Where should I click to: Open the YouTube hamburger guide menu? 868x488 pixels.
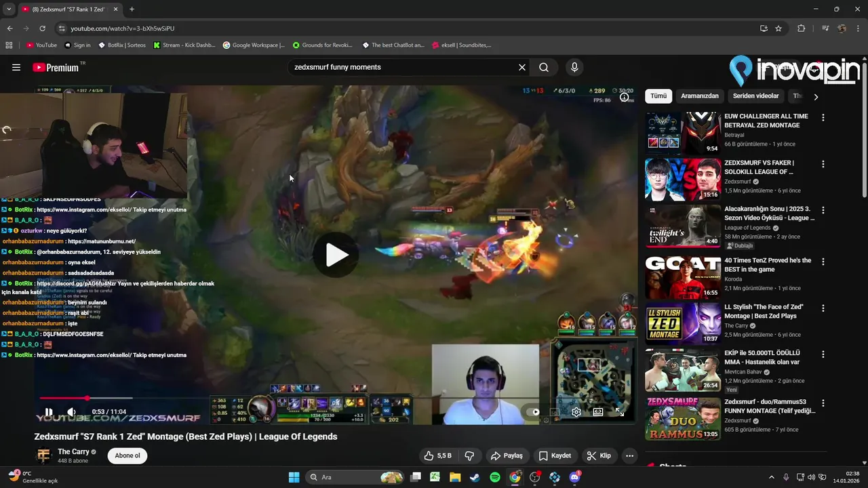coord(16,67)
